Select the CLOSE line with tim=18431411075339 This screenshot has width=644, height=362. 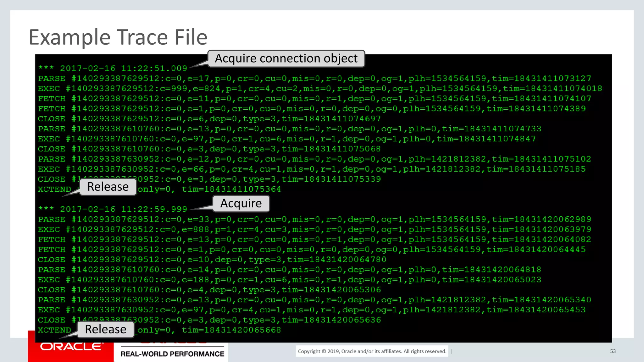[209, 179]
